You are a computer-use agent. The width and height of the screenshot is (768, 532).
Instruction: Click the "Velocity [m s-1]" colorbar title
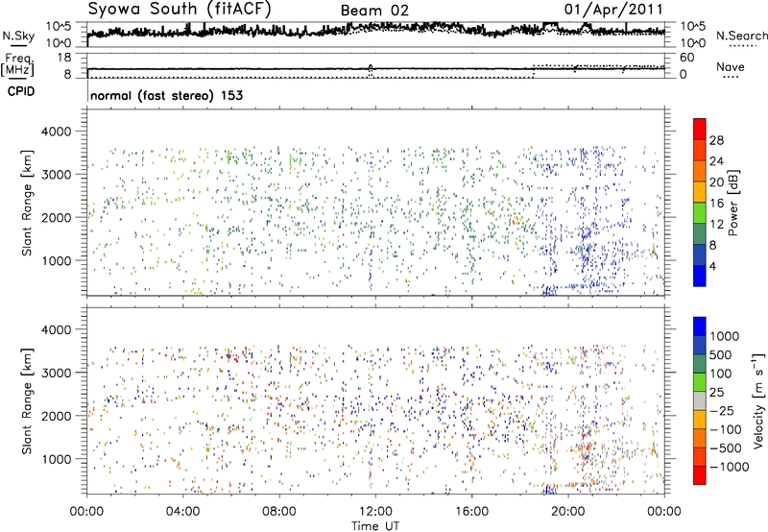click(758, 400)
